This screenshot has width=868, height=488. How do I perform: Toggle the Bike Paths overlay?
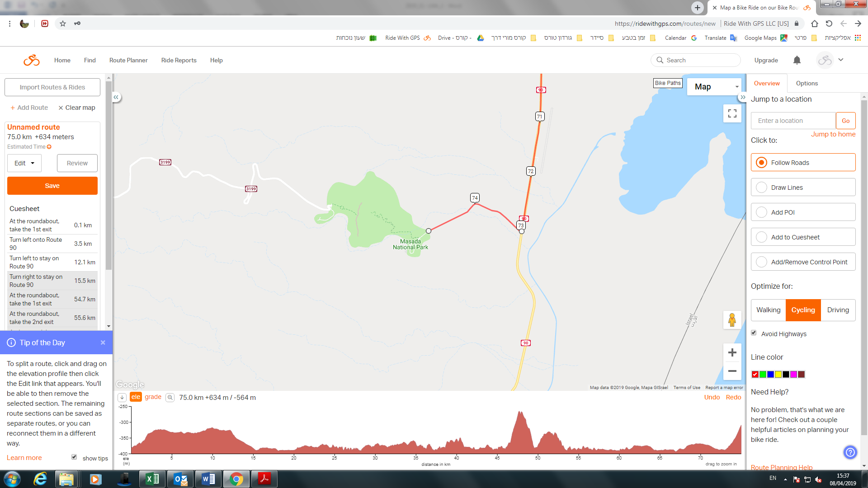[x=668, y=83]
